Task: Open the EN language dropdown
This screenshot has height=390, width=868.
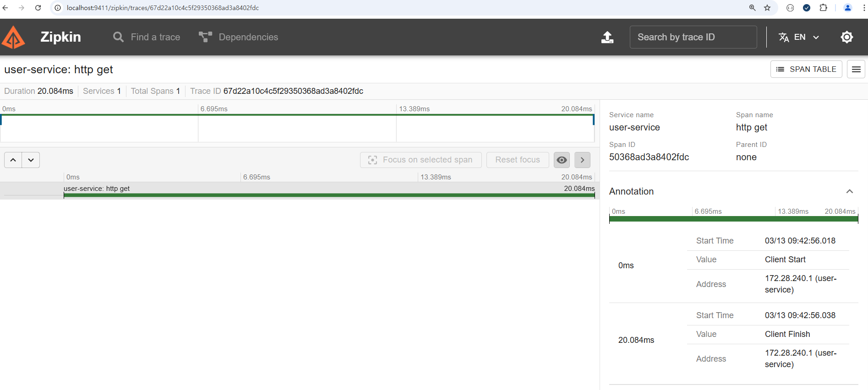Action: [x=799, y=37]
